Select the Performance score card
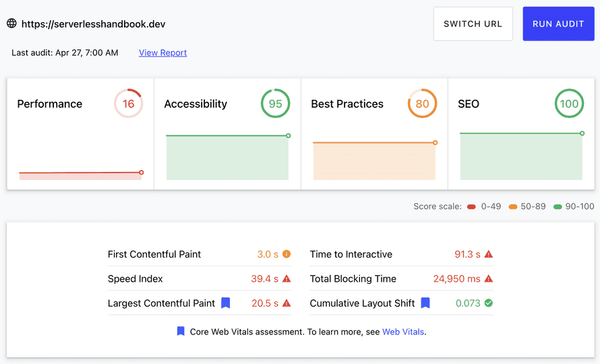The image size is (600, 364). 80,133
